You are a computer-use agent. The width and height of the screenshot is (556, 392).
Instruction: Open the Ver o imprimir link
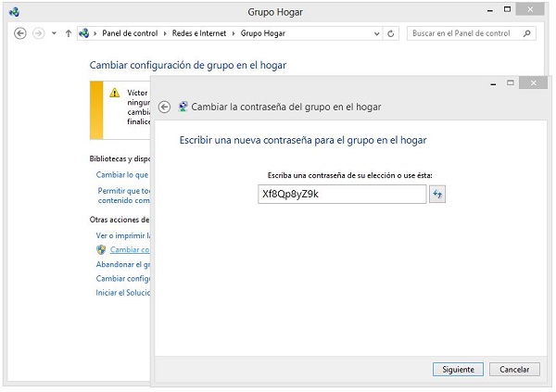[x=123, y=235]
